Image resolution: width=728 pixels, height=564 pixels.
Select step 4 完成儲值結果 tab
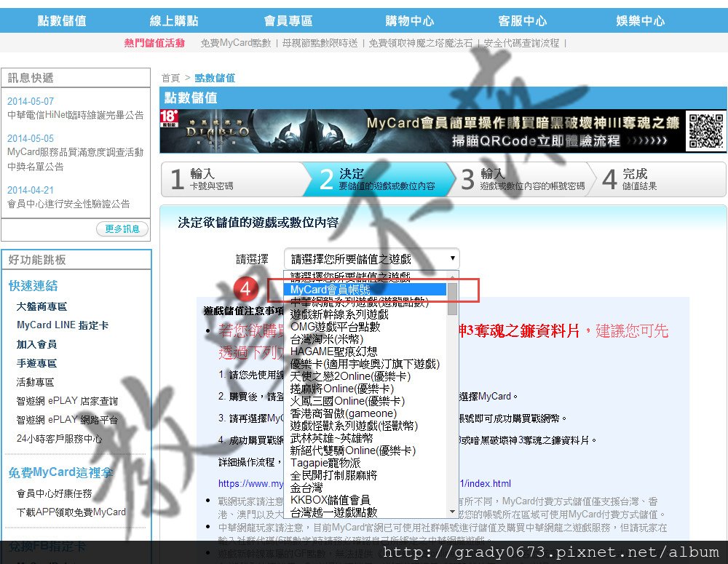click(x=660, y=179)
